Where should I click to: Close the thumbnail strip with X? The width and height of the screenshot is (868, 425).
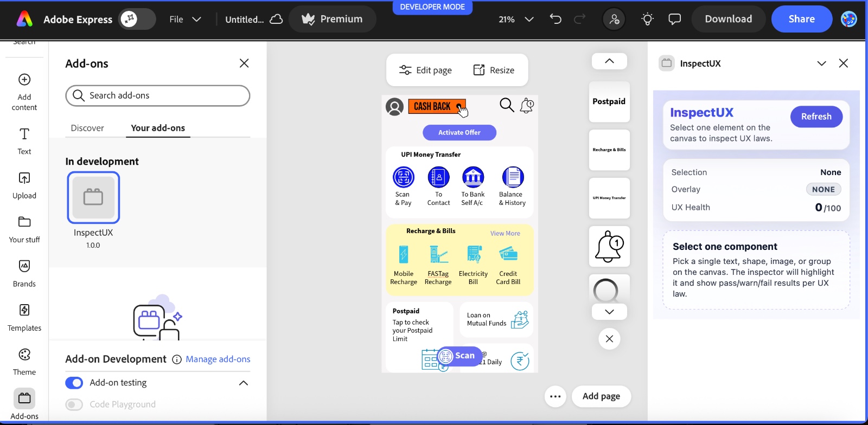pyautogui.click(x=609, y=339)
